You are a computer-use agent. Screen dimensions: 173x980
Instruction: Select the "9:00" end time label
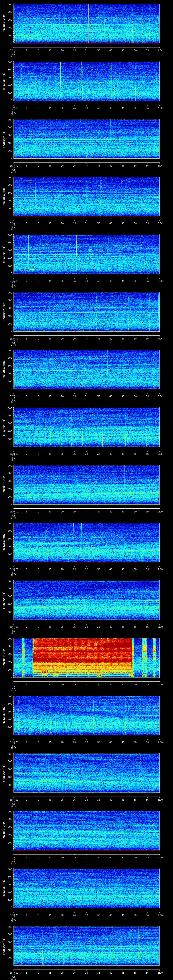(x=160, y=454)
